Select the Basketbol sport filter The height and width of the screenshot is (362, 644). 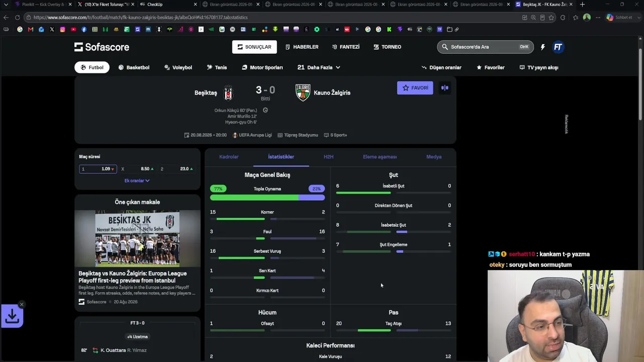134,67
